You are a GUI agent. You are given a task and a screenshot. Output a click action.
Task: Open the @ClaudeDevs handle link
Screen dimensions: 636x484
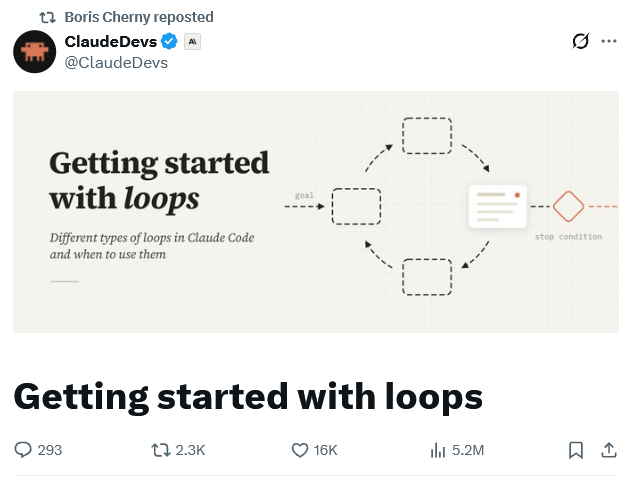click(116, 63)
